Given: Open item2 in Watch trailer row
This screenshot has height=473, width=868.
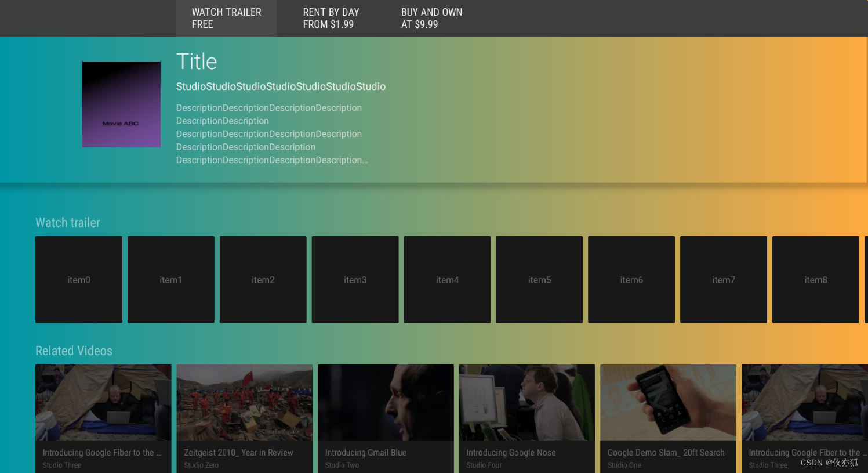Looking at the screenshot, I should pos(263,279).
